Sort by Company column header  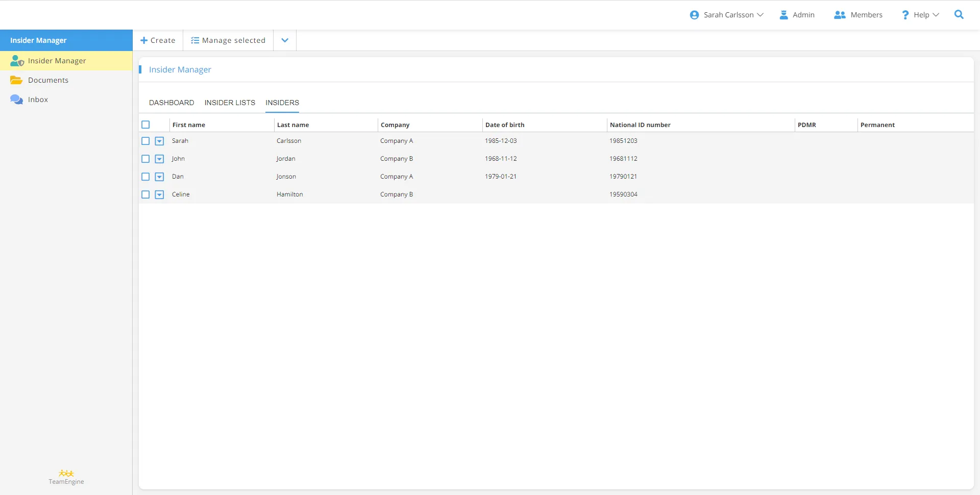point(395,125)
